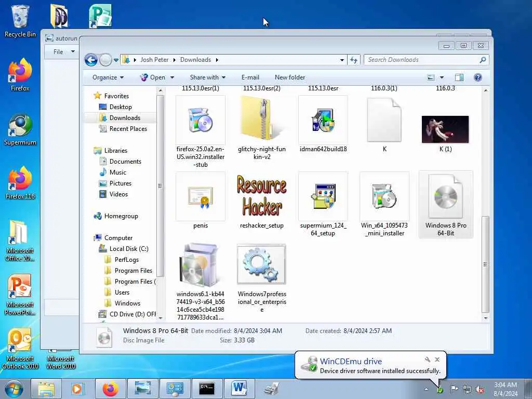Open the Word taskbar button
Viewport: 532px width, 399px height.
click(x=239, y=389)
